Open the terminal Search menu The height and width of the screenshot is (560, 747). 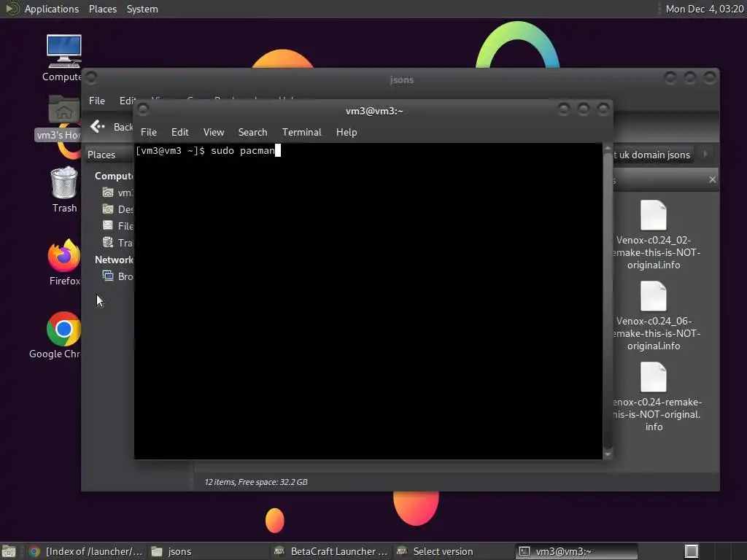[252, 132]
